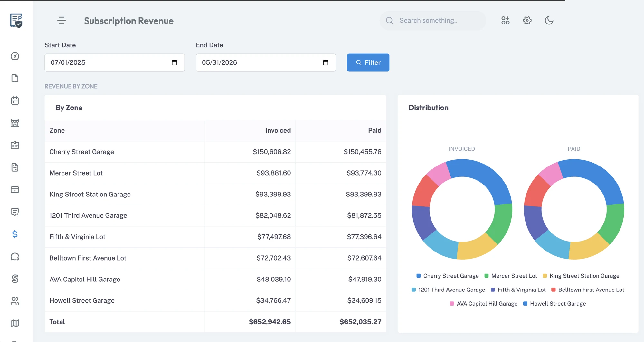Viewport: 644px width, 342px height.
Task: Open the apps grid icon in header
Action: click(x=506, y=21)
